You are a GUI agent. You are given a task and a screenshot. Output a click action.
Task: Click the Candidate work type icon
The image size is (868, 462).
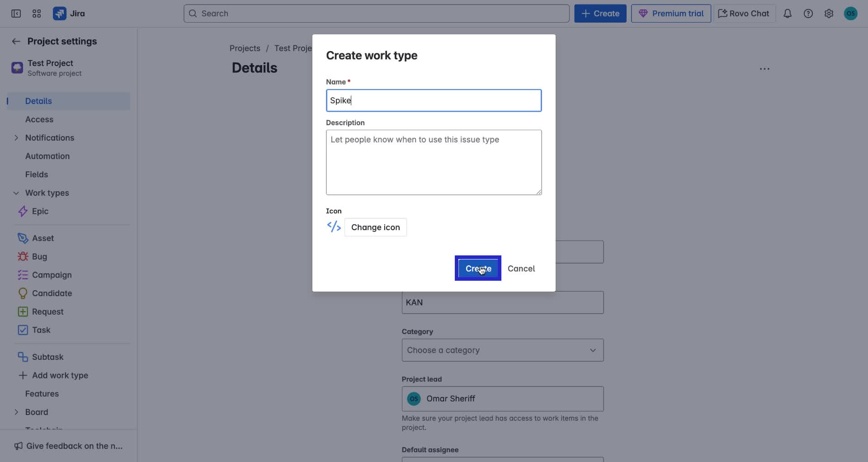pyautogui.click(x=22, y=293)
